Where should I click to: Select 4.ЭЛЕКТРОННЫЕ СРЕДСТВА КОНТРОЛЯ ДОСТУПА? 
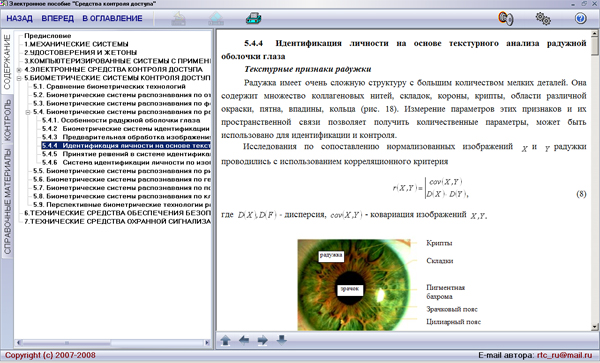pos(113,70)
